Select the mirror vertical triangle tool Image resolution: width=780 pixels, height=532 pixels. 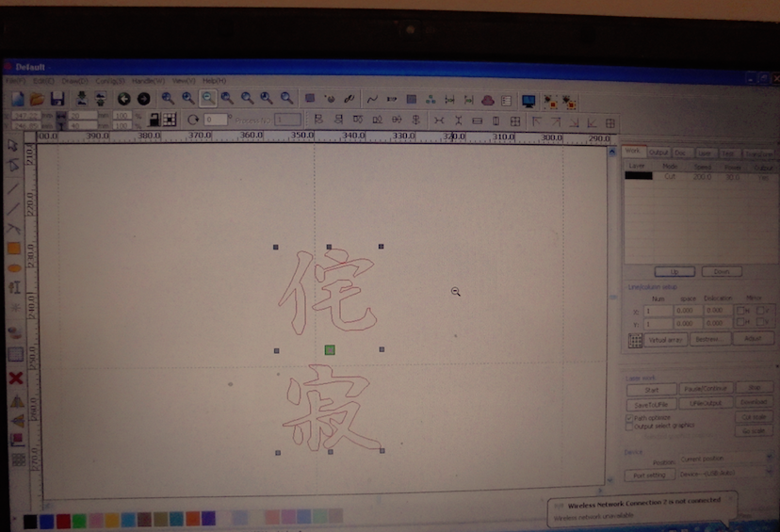18,421
